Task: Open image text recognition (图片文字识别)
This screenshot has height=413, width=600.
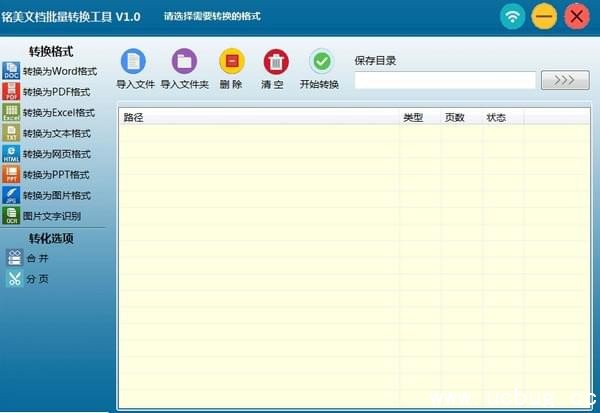Action: pos(51,215)
